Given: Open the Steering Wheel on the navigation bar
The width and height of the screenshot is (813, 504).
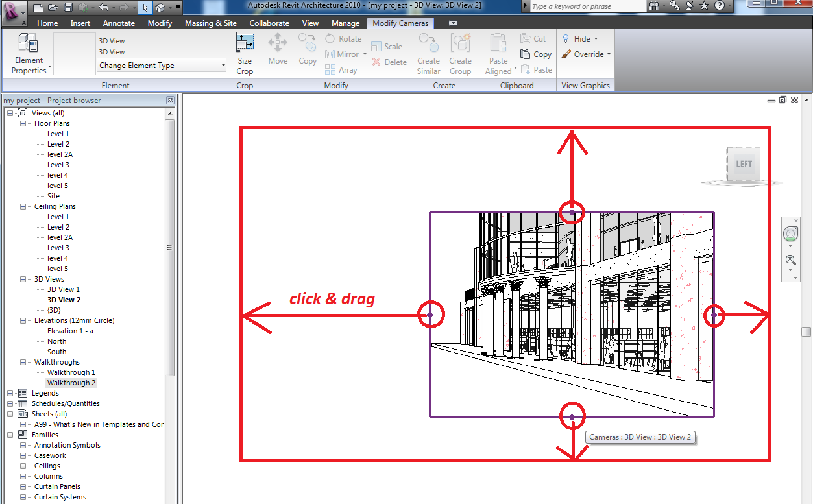Looking at the screenshot, I should 790,234.
